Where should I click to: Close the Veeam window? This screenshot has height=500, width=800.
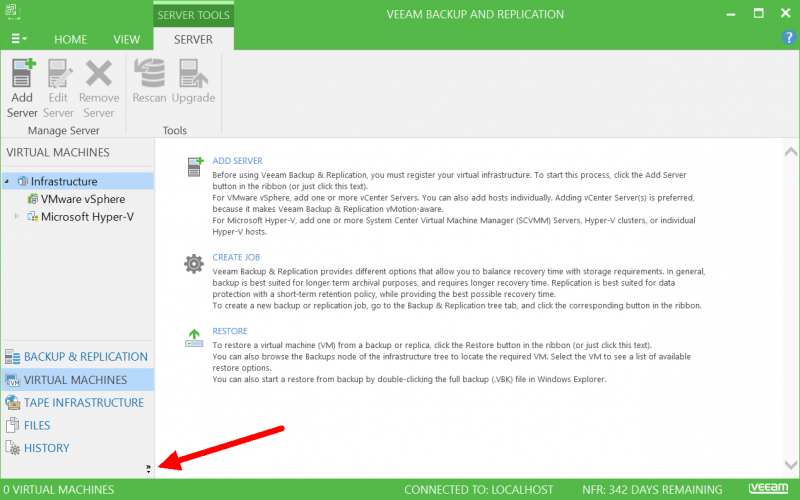coord(786,13)
